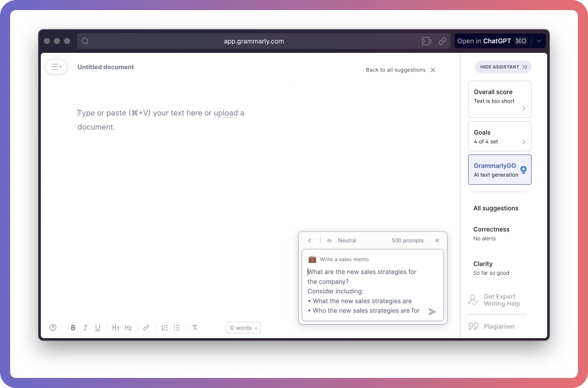Toggle underline formatting
The height and width of the screenshot is (388, 588).
tap(98, 328)
